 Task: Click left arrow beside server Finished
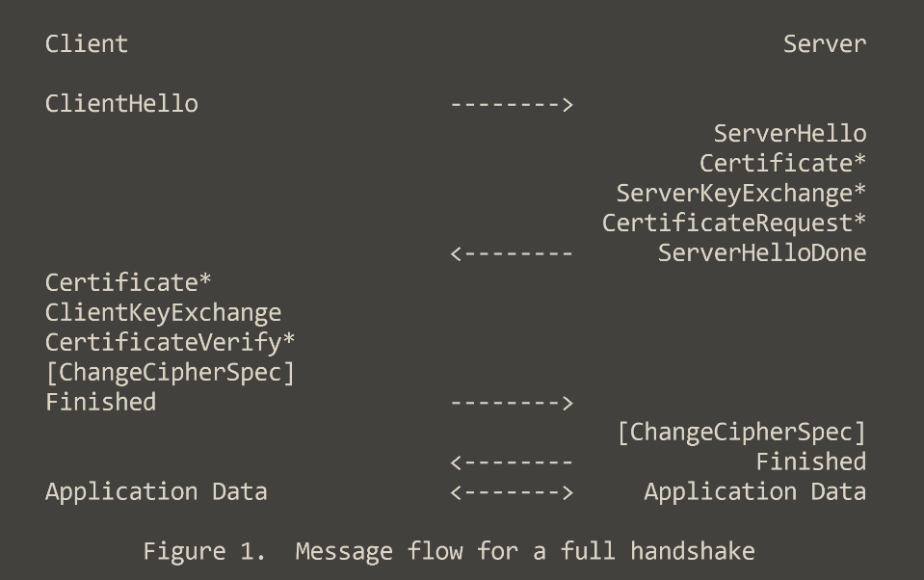[x=512, y=462]
